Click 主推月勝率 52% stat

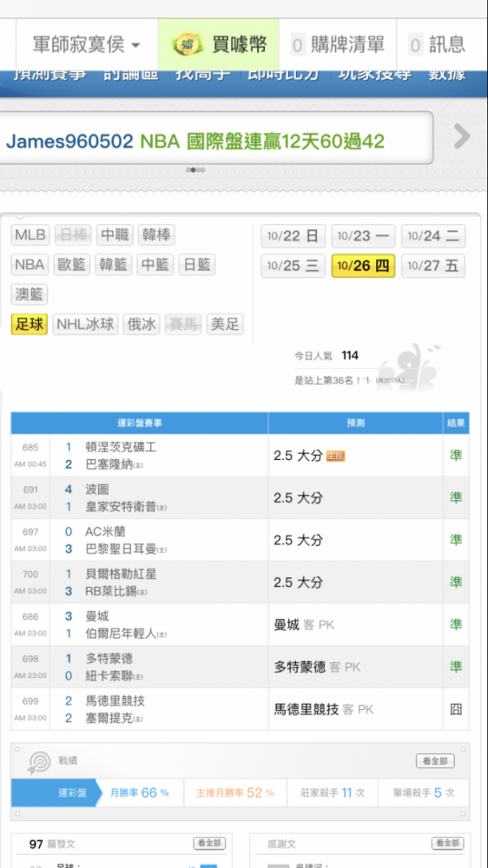(x=235, y=792)
